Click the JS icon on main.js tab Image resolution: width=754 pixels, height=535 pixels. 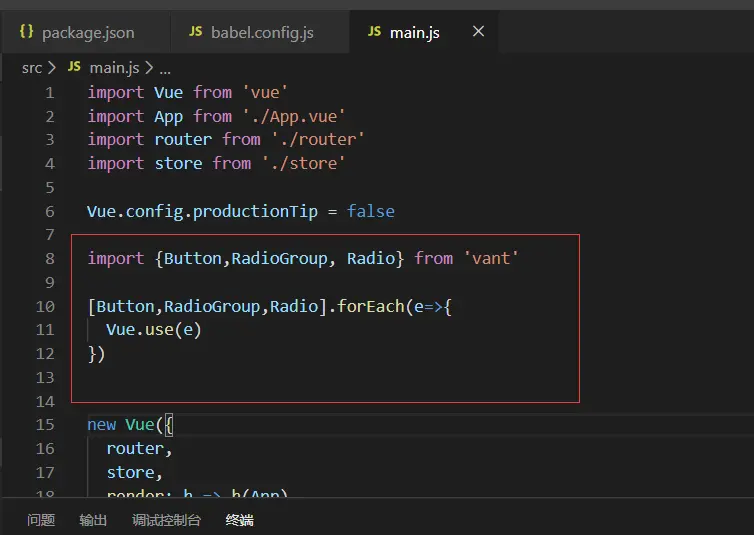coord(374,32)
